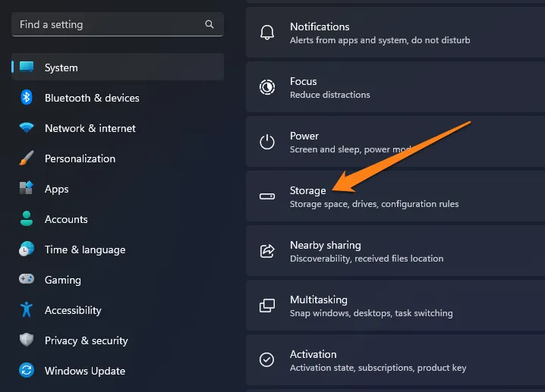Click the Gaming controller icon
Screen dimensions: 545x392
pyautogui.click(x=27, y=278)
